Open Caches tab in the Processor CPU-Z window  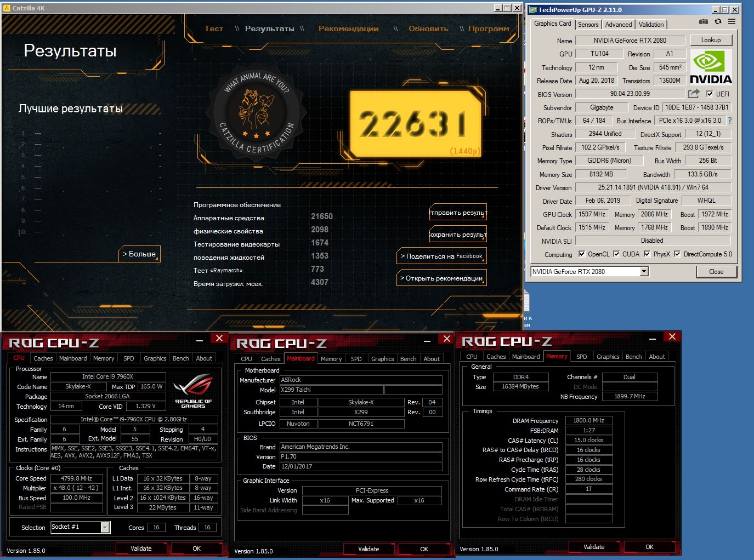coord(43,358)
